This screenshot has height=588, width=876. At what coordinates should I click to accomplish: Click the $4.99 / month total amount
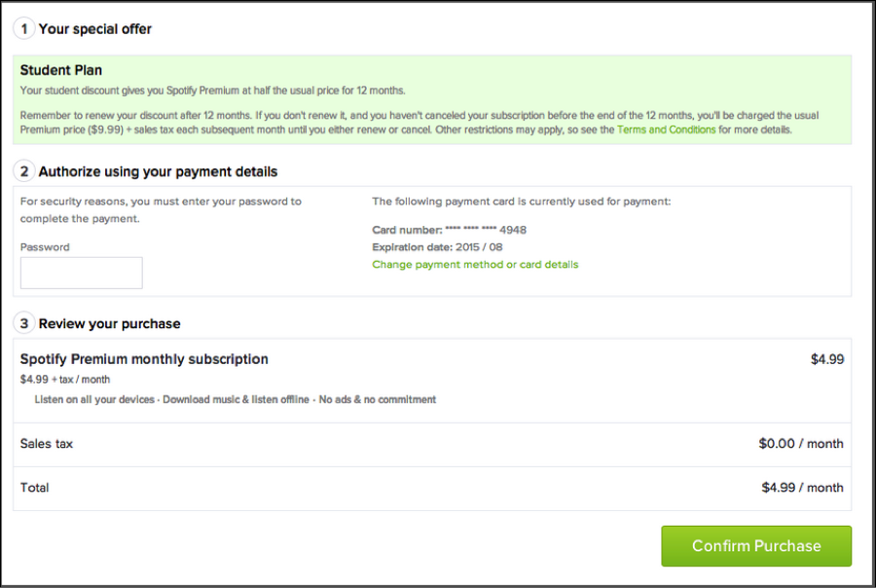[x=802, y=488]
